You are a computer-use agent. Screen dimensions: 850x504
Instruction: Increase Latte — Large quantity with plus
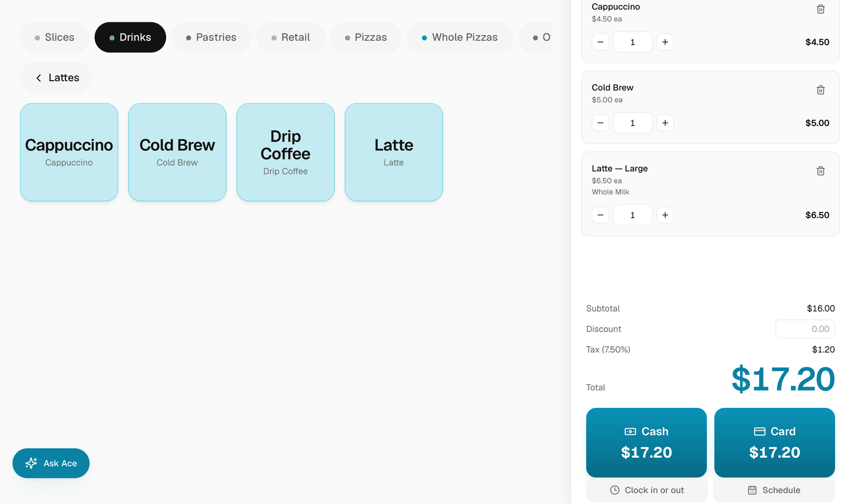pos(665,215)
